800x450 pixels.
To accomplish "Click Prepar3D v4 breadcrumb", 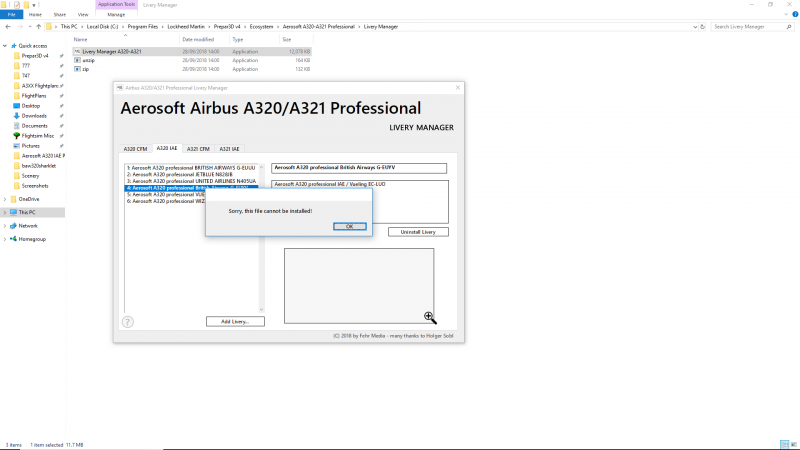I will pos(227,27).
